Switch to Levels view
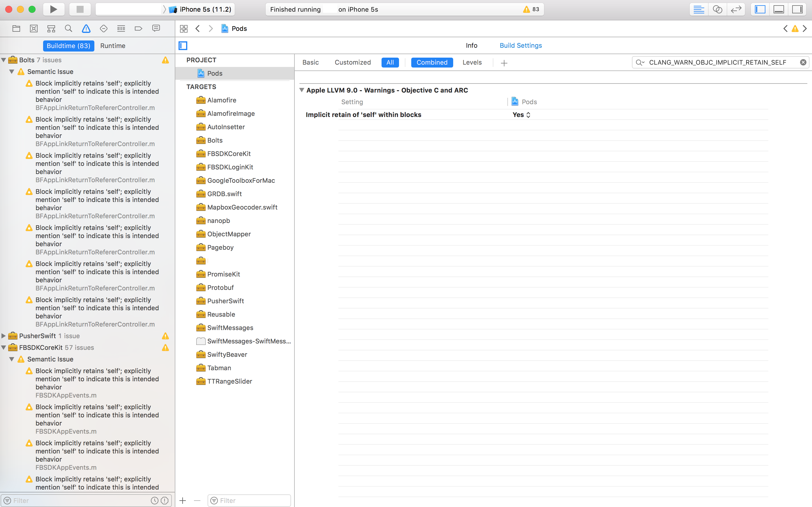Screen dimensions: 812x507 [x=472, y=62]
